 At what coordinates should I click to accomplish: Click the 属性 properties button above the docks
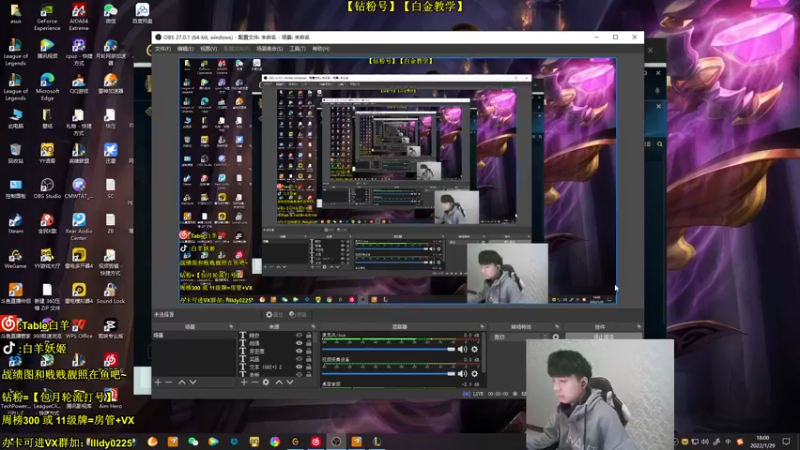tap(274, 315)
